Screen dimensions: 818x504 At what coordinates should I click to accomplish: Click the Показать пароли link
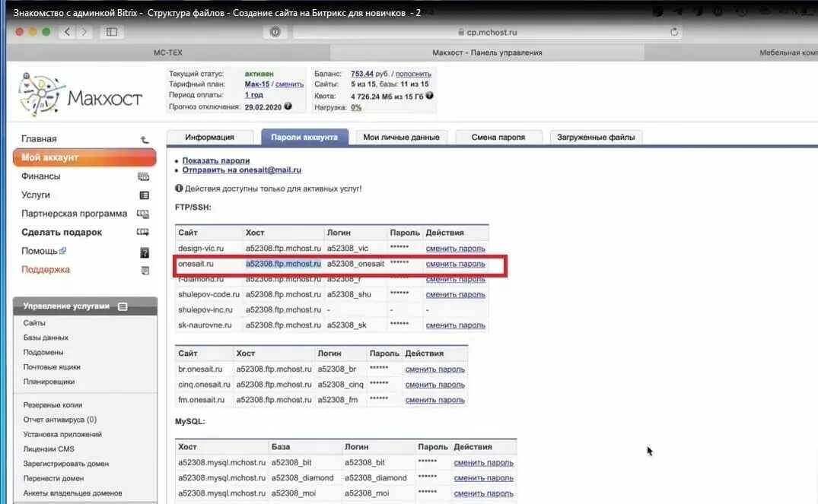pos(216,160)
